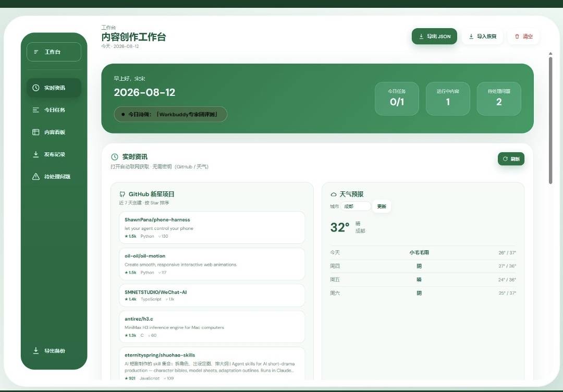The height and width of the screenshot is (392, 563).
Task: Click the 今天 小毛毛雨 forecast row
Action: click(x=423, y=252)
